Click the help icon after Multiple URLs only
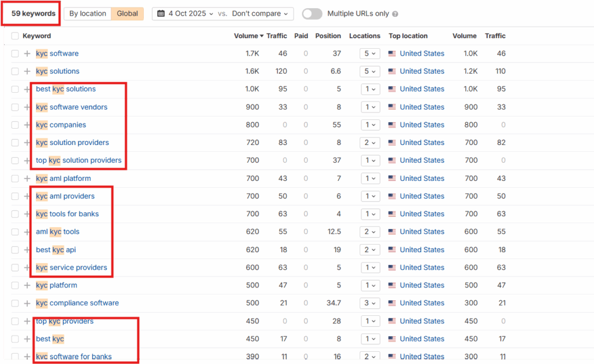 pyautogui.click(x=395, y=14)
